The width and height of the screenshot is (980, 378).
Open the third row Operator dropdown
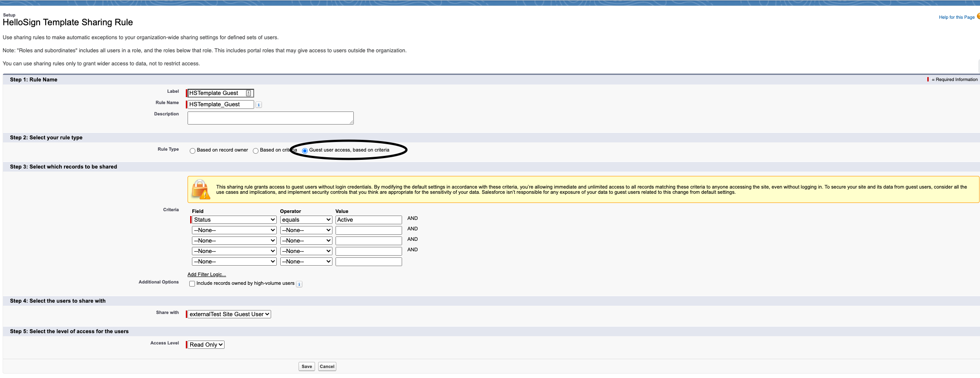306,241
